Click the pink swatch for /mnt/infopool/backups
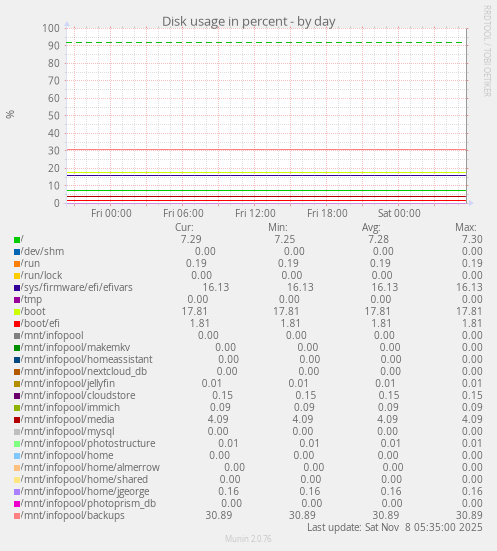The width and height of the screenshot is (497, 551). (x=17, y=516)
